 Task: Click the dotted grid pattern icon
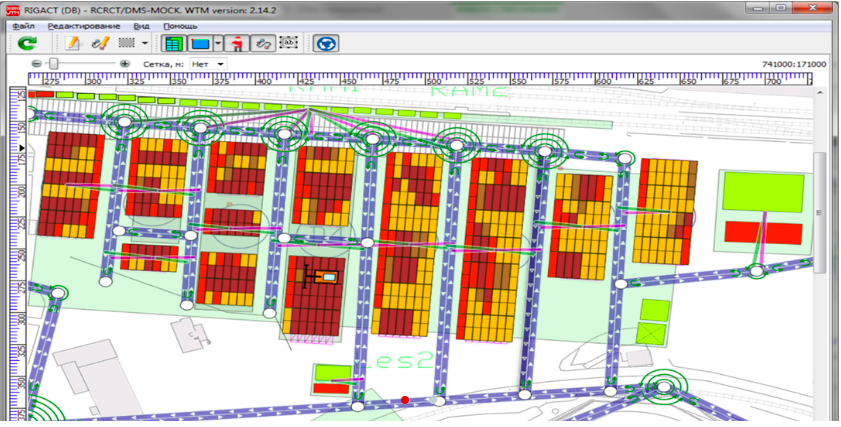tap(127, 44)
